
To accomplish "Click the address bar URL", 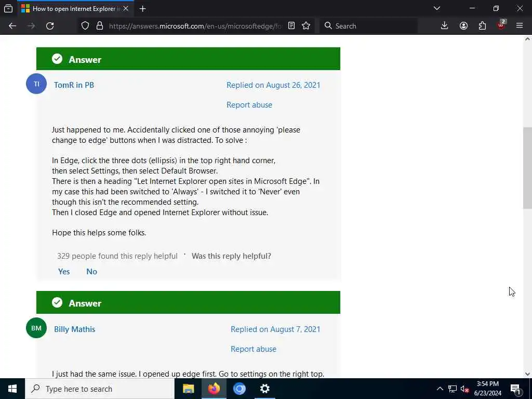I will pyautogui.click(x=195, y=26).
